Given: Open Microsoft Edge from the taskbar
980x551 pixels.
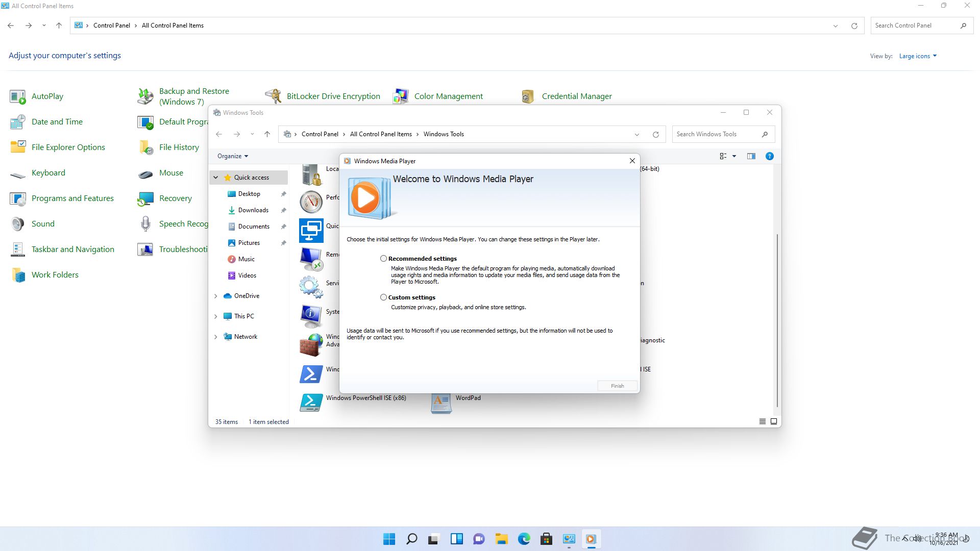Looking at the screenshot, I should pos(524,539).
